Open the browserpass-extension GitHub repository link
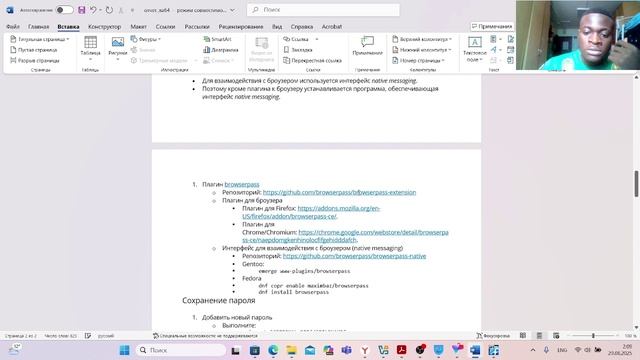Screen dimensions: 640x360 click(339, 192)
